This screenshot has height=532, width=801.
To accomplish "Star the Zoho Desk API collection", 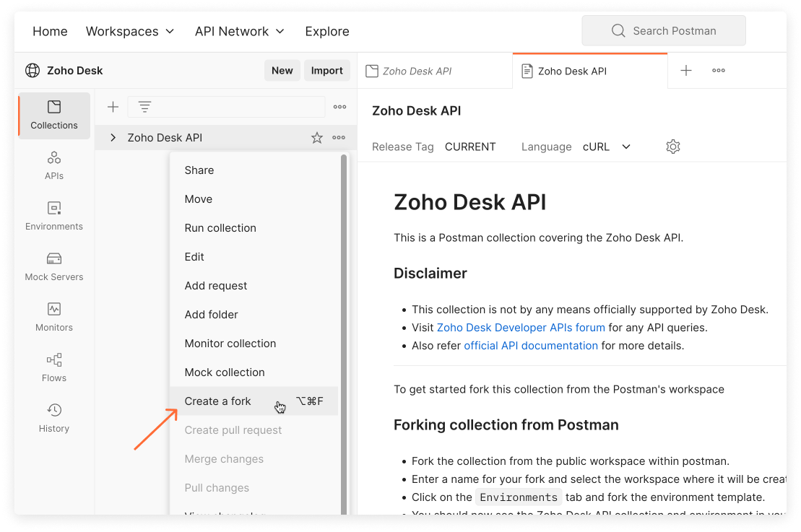I will pyautogui.click(x=317, y=138).
